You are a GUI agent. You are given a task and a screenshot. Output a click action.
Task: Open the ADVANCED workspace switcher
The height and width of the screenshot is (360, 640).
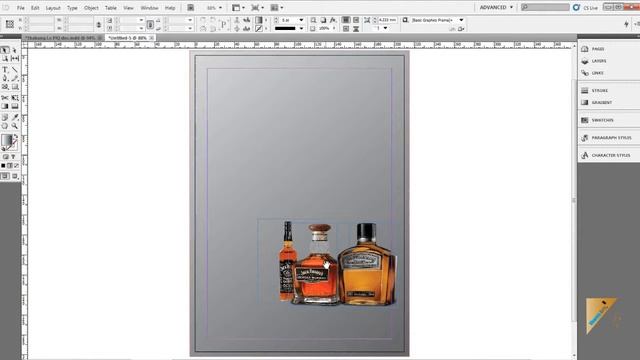[496, 7]
